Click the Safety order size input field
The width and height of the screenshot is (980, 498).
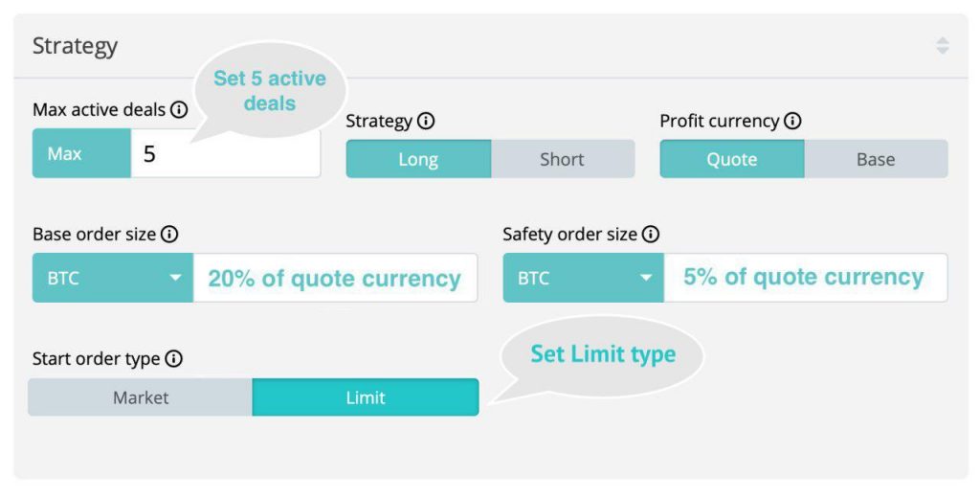(804, 279)
